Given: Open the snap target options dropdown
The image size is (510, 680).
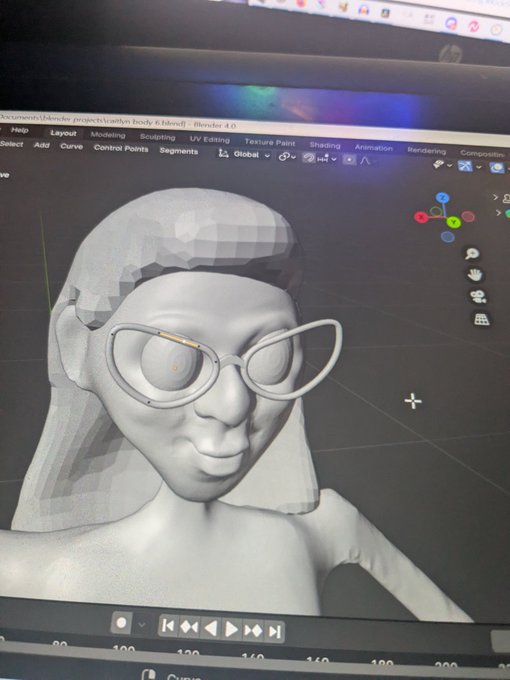Looking at the screenshot, I should 328,159.
